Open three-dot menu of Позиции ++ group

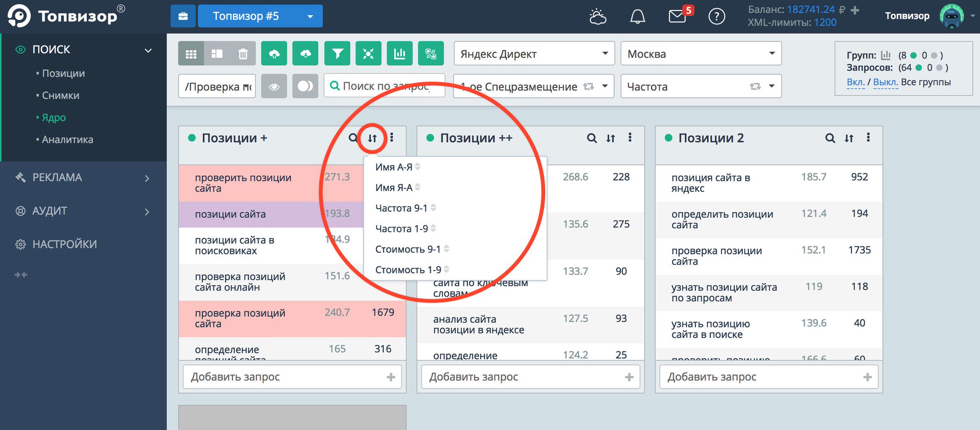point(630,138)
